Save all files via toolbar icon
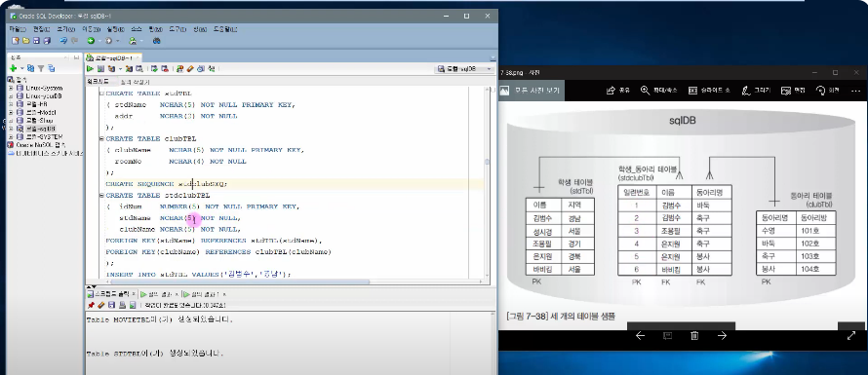868x375 pixels. (x=46, y=40)
